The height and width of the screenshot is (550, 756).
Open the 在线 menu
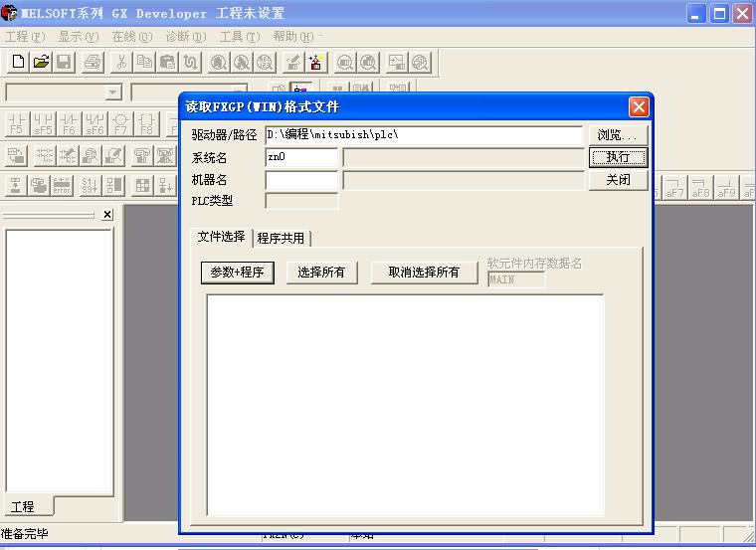(x=131, y=37)
